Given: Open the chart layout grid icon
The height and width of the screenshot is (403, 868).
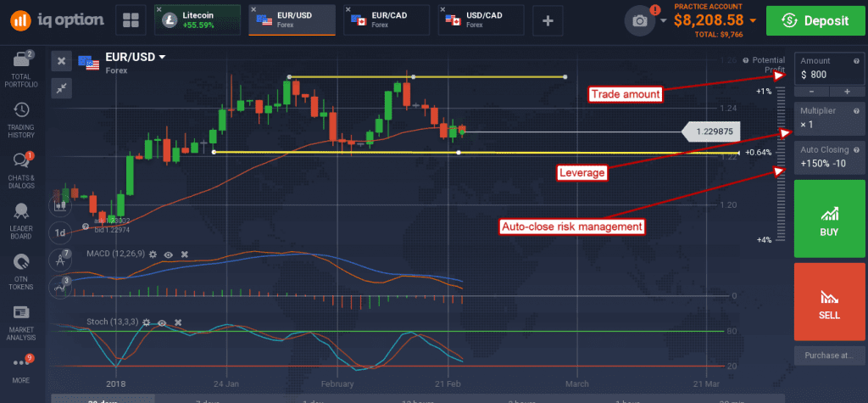Looking at the screenshot, I should [x=131, y=20].
